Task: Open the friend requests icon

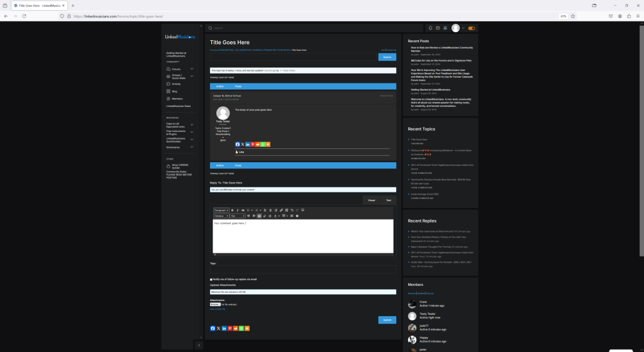Action: (445, 28)
